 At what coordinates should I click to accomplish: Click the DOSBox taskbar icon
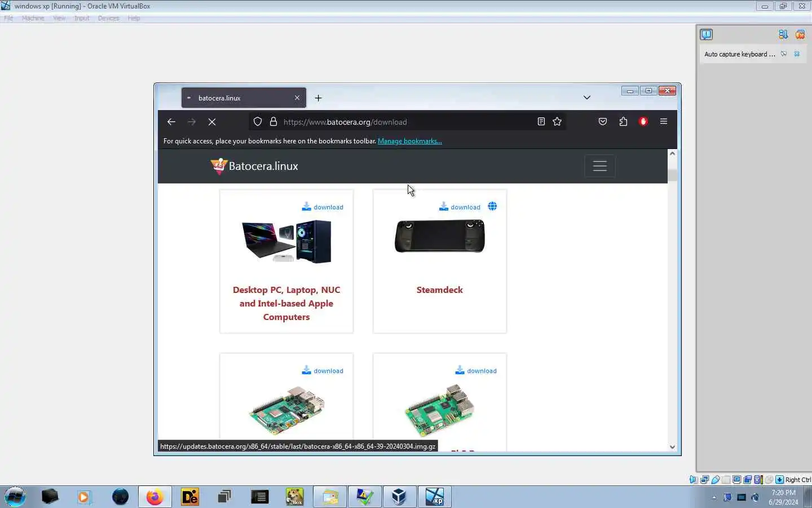tap(294, 497)
